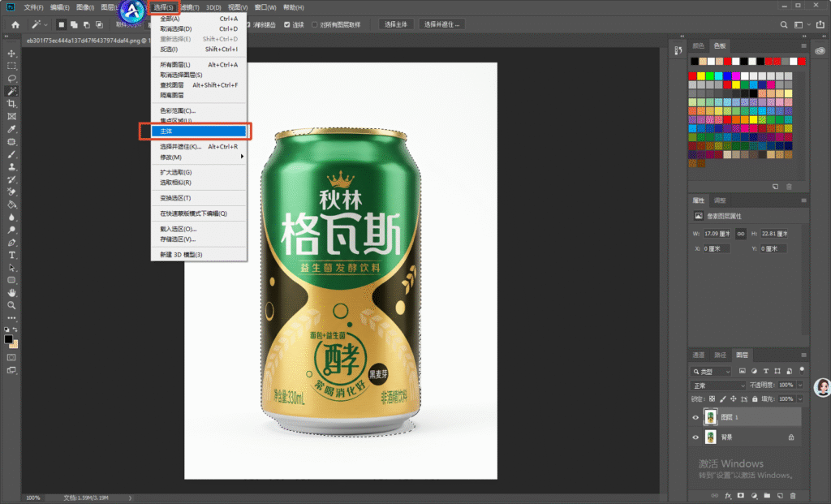The image size is (831, 504).
Task: Select the Brush tool
Action: tap(11, 155)
